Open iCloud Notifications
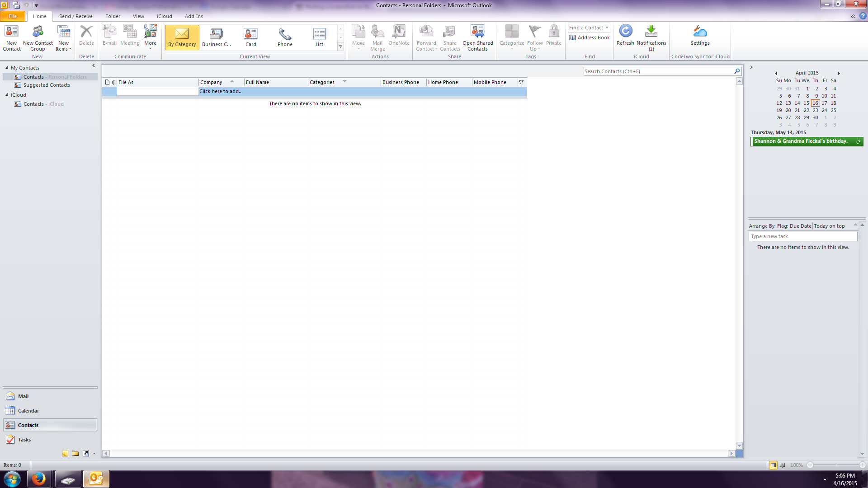The width and height of the screenshot is (868, 488). pos(651,38)
